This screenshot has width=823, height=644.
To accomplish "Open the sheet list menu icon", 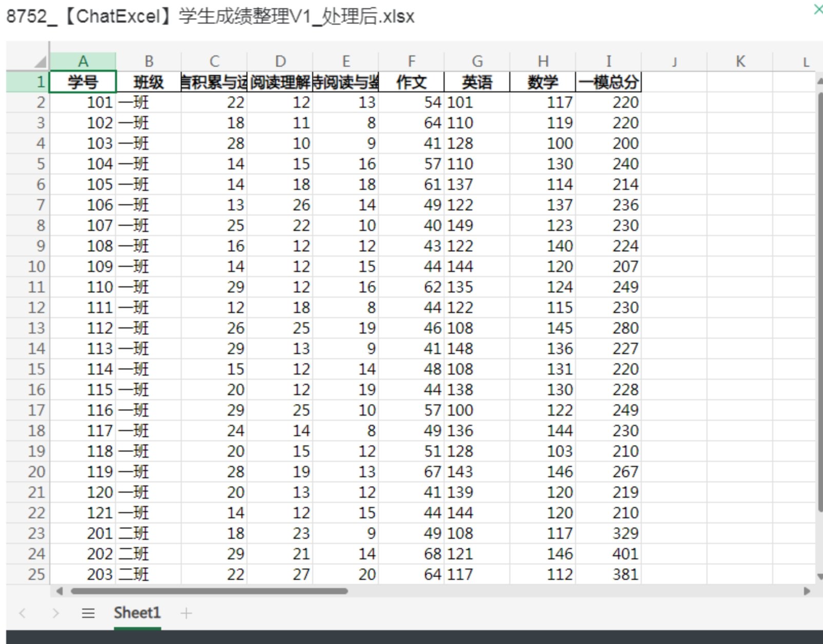I will [88, 613].
